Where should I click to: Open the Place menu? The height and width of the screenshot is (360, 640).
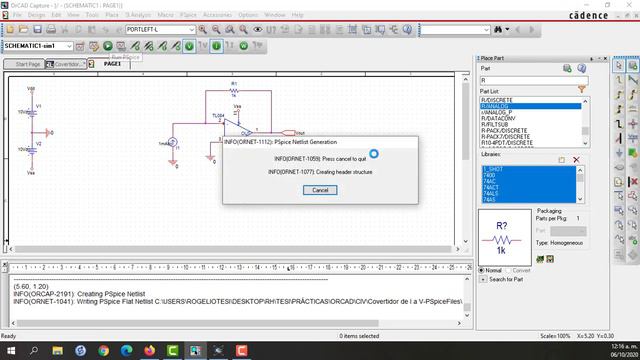pyautogui.click(x=112, y=15)
